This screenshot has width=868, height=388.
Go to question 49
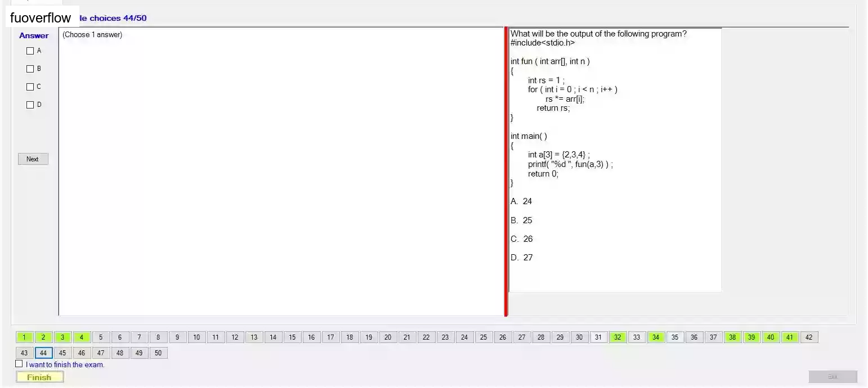click(x=139, y=353)
